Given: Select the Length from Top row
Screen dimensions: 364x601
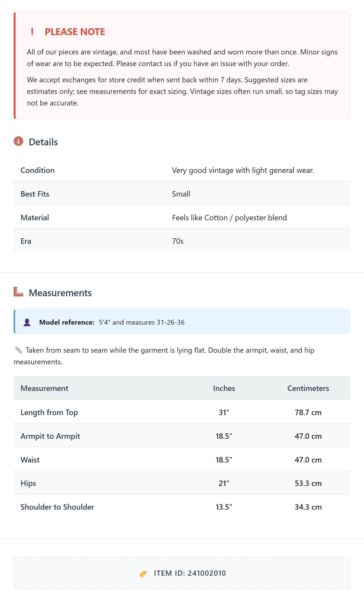Looking at the screenshot, I should [x=182, y=412].
